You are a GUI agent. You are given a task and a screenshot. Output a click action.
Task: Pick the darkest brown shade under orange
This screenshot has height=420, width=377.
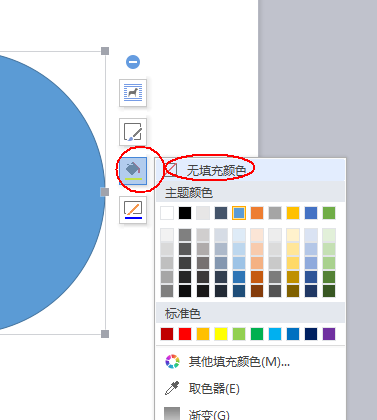[x=257, y=291]
